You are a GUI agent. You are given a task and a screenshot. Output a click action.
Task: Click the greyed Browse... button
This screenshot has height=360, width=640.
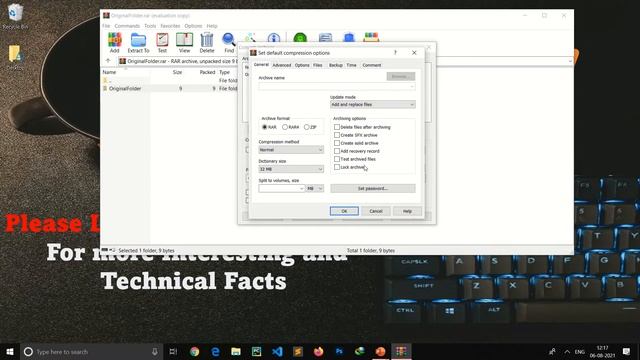click(401, 76)
